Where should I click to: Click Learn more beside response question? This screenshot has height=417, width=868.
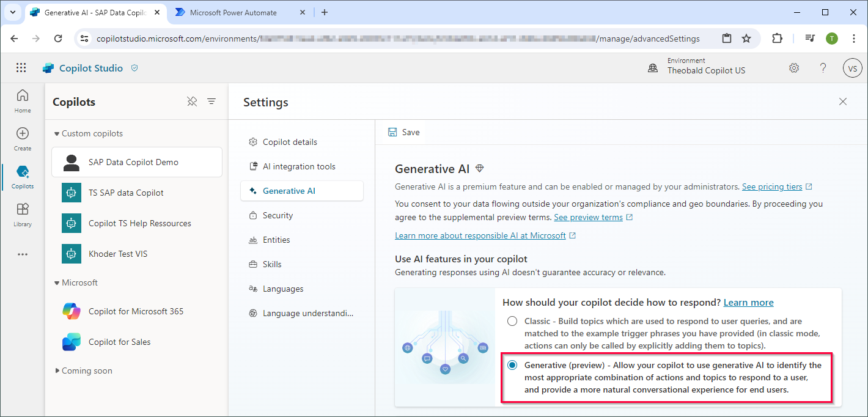coord(748,302)
